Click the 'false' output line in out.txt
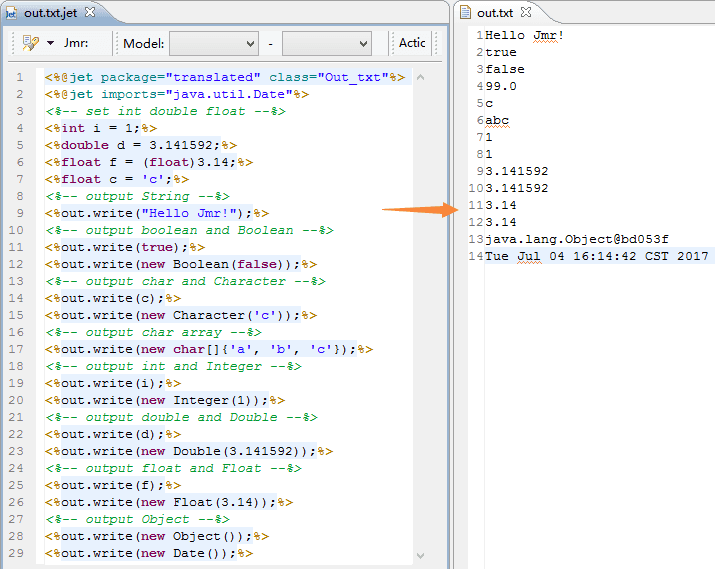 point(505,69)
